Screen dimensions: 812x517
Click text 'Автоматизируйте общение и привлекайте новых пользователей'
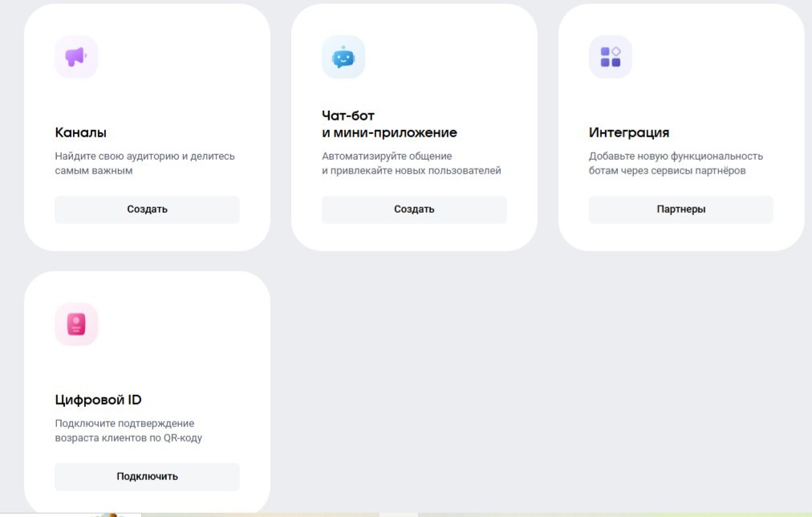(412, 163)
